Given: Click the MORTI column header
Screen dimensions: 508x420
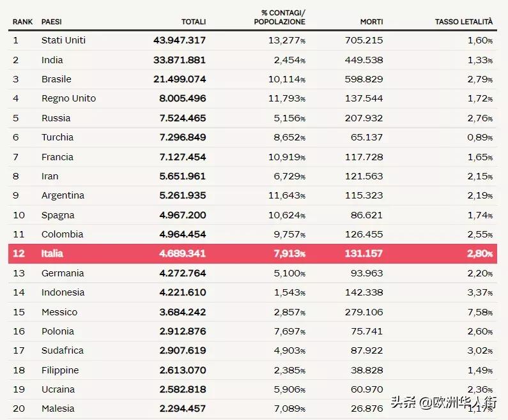Looking at the screenshot, I should coord(371,22).
